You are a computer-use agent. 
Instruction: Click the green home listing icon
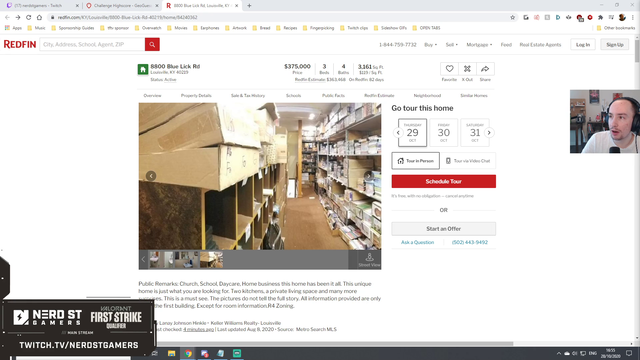(x=143, y=69)
